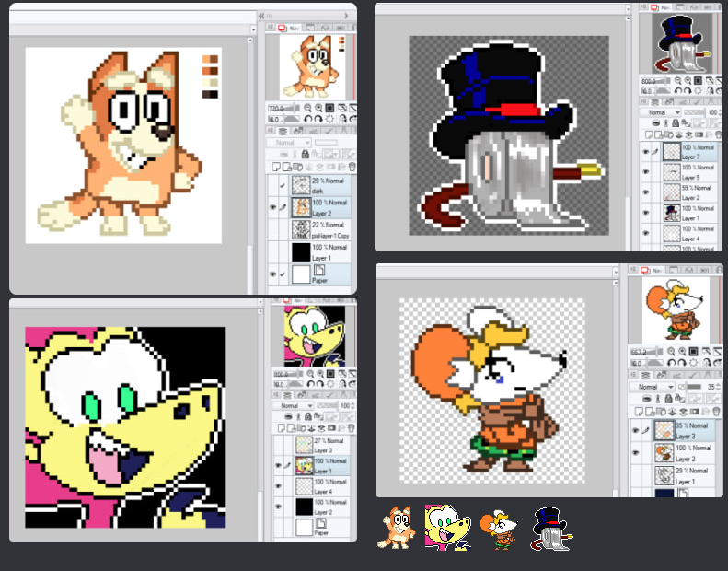This screenshot has width=728, height=571.
Task: Open blend mode dropdown in mouse character window
Action: click(x=651, y=387)
